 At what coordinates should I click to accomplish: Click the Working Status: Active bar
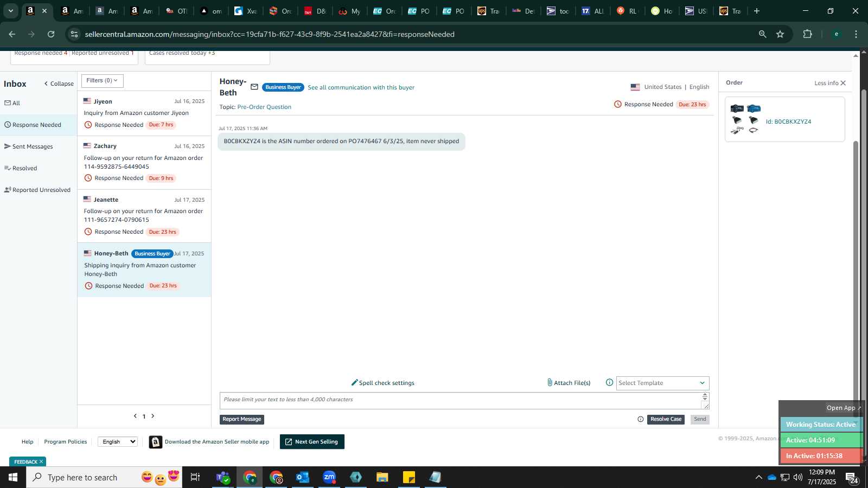pos(820,425)
